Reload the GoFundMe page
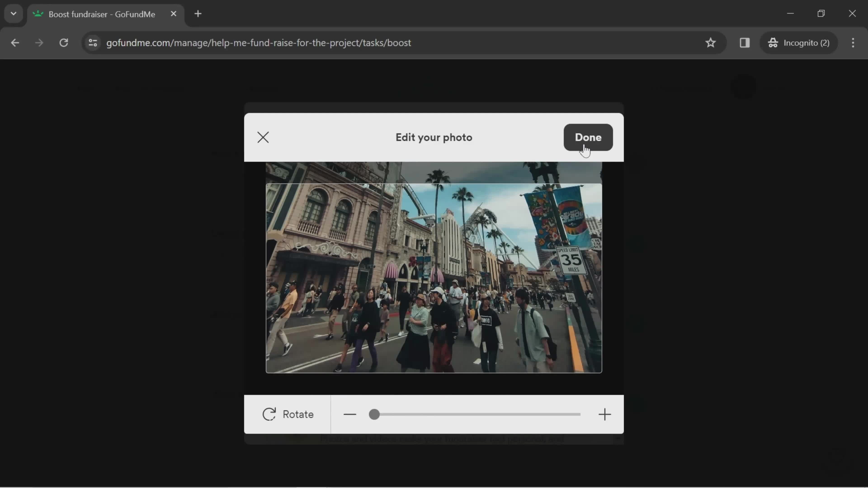Image resolution: width=868 pixels, height=488 pixels. (x=64, y=43)
